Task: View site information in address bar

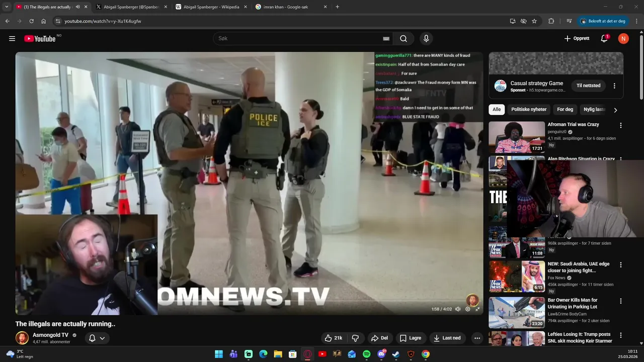Action: 58,21
